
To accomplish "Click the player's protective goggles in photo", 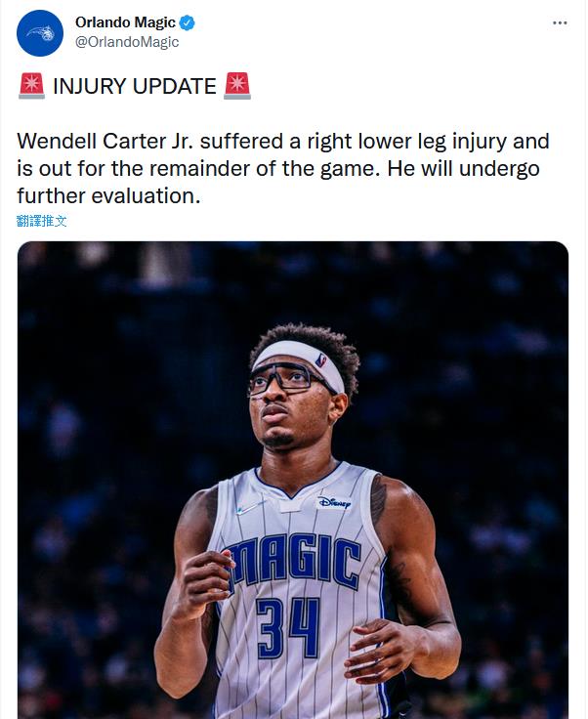I will pyautogui.click(x=288, y=378).
